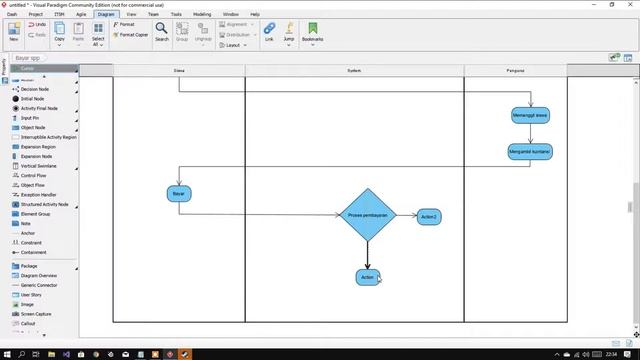Open Windows Start menu
The height and width of the screenshot is (360, 640).
[x=7, y=354]
